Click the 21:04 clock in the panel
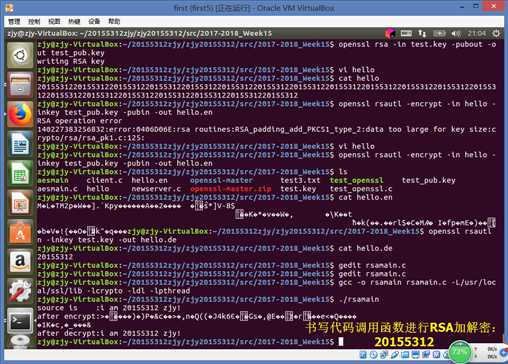 (476, 33)
